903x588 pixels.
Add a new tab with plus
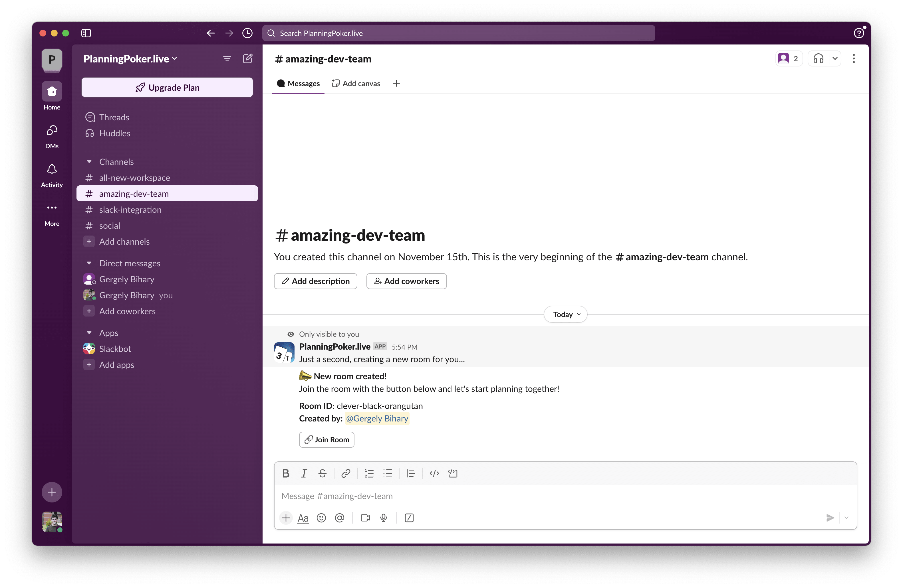click(x=396, y=83)
